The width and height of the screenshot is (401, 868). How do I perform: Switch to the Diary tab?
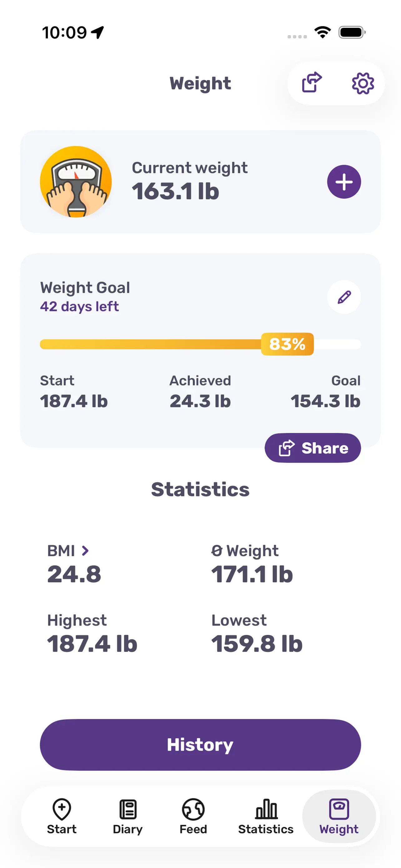[x=128, y=816]
